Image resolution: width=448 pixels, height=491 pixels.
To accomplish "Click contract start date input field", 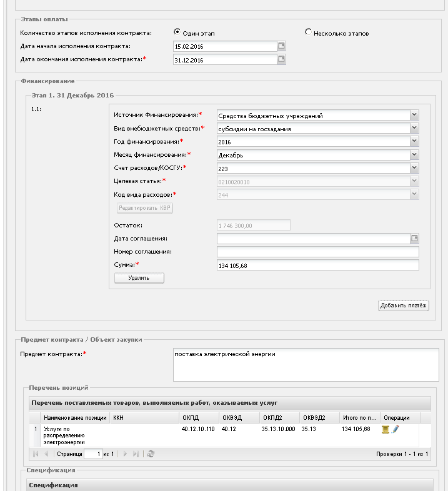I will point(225,46).
